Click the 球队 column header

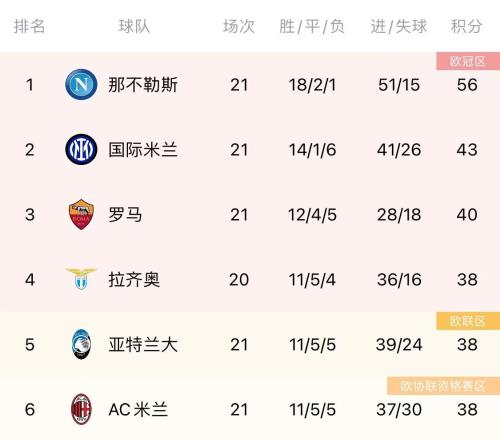point(134,26)
